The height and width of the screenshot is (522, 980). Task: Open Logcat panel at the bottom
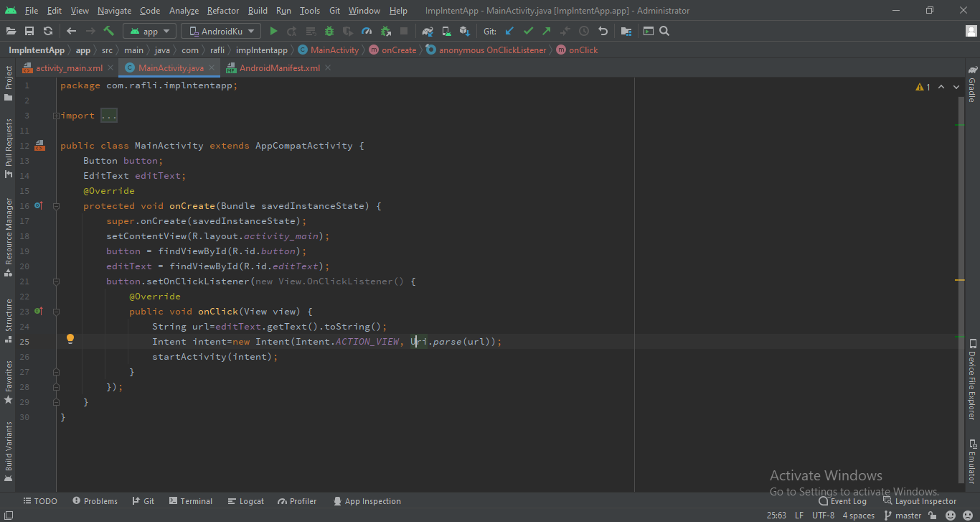245,500
